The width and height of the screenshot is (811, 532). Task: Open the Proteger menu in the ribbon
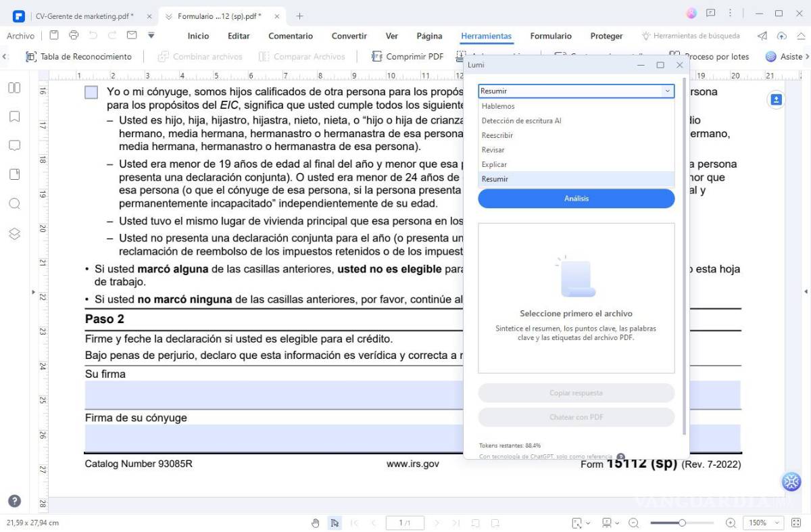[x=606, y=36]
